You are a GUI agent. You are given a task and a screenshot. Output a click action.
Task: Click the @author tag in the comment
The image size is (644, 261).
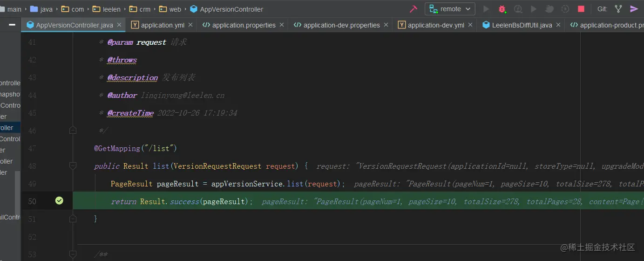coord(122,95)
